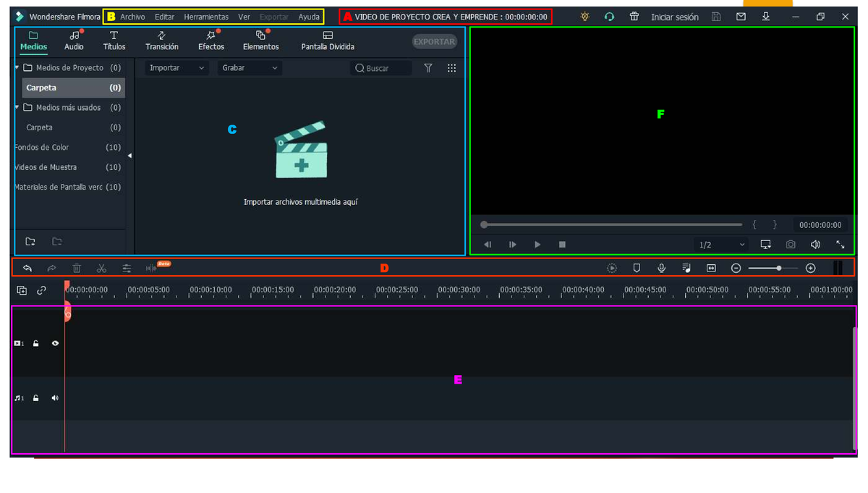
Task: Collapse the media sidebar with arrow handle
Action: (x=129, y=156)
